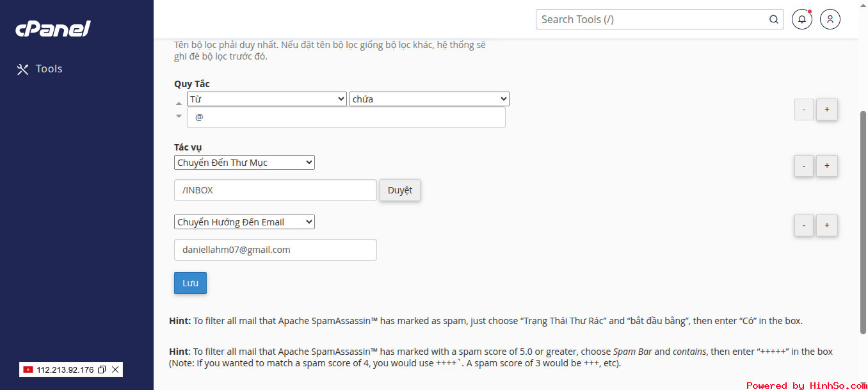Focus the Search Tools input
Screen dimensions: 868x390
(x=653, y=19)
